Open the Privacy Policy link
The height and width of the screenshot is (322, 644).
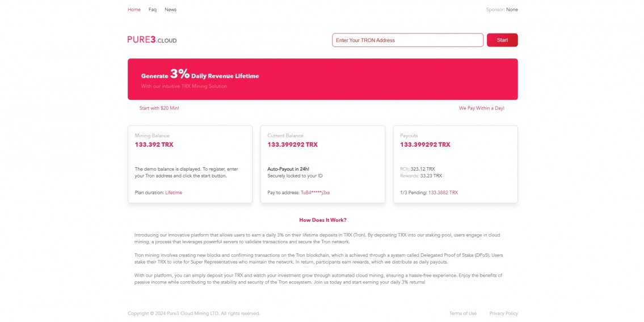point(503,313)
